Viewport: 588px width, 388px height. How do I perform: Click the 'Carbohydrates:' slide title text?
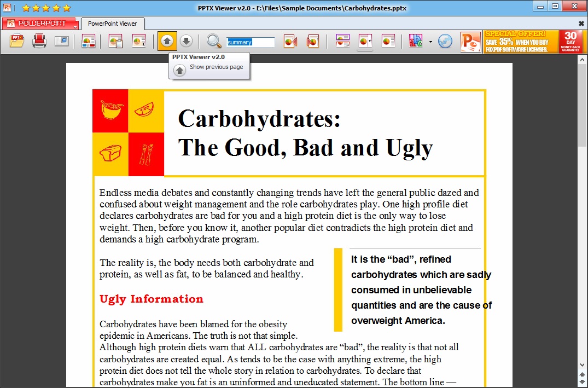tap(259, 119)
